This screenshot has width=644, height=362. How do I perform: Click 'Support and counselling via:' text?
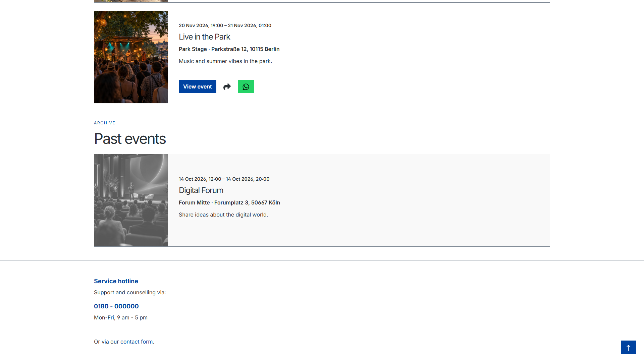[x=130, y=292]
